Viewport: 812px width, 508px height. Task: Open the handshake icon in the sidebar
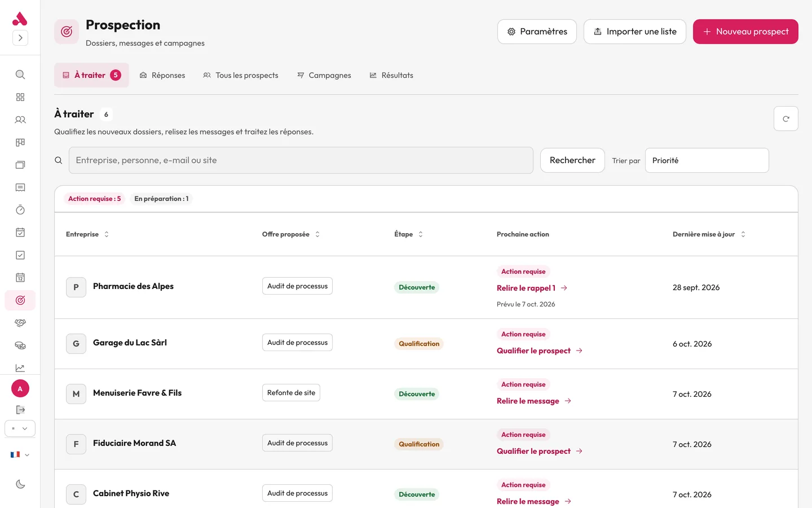click(20, 323)
